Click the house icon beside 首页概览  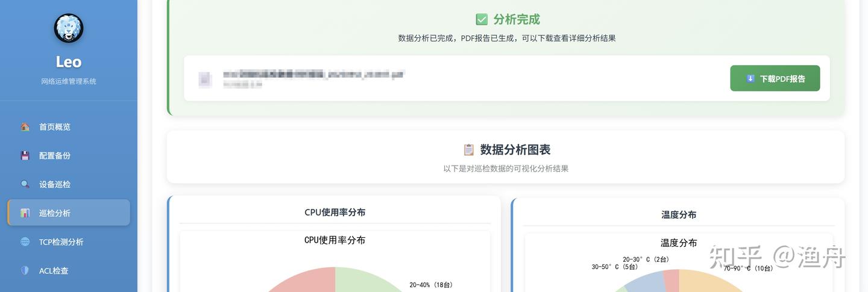click(25, 126)
